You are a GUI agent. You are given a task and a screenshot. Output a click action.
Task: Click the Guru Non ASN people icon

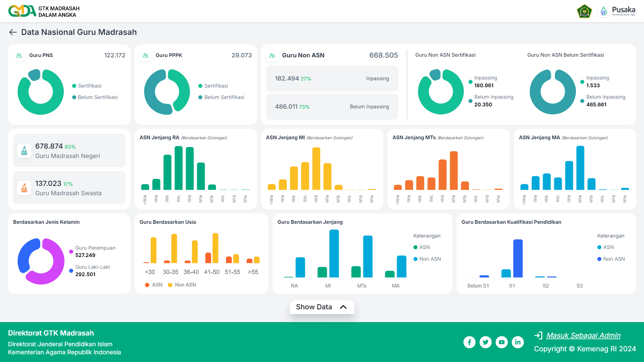272,55
